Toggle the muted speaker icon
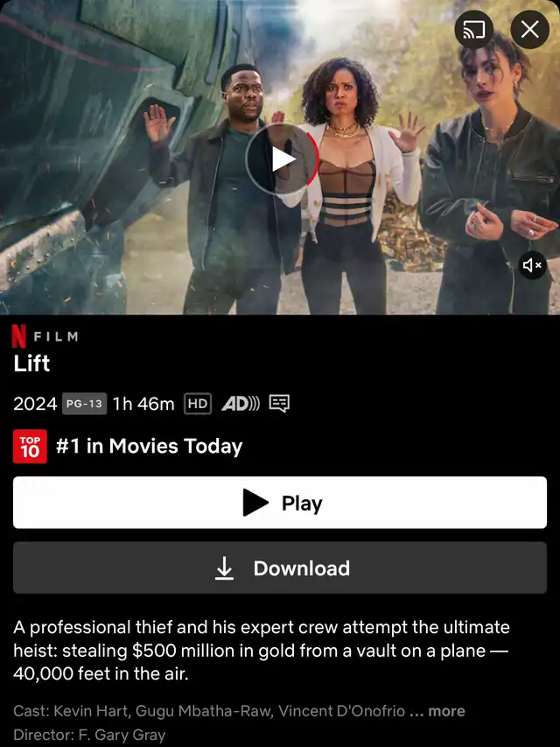 coord(532,264)
